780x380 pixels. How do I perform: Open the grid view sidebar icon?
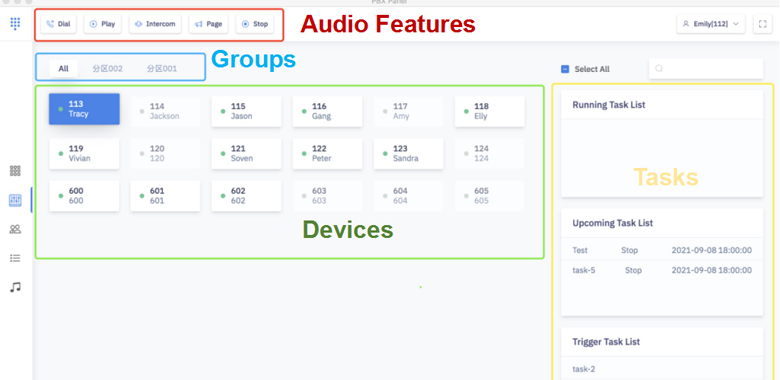[15, 171]
